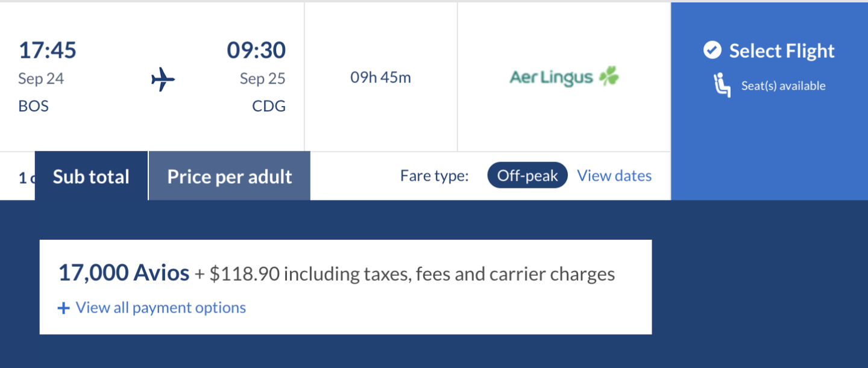Click the Aer Lingus shamrock logo

(x=609, y=77)
